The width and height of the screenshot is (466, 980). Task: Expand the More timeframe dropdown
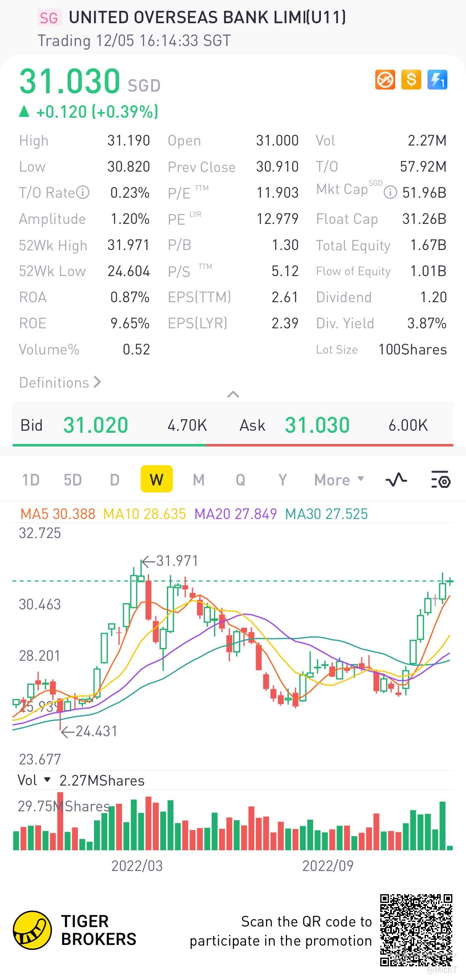(x=339, y=480)
